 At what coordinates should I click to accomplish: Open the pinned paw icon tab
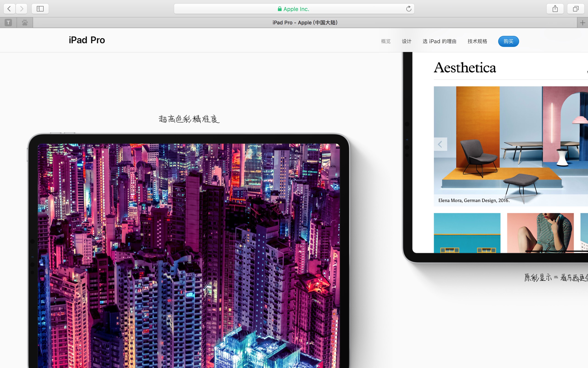click(25, 23)
